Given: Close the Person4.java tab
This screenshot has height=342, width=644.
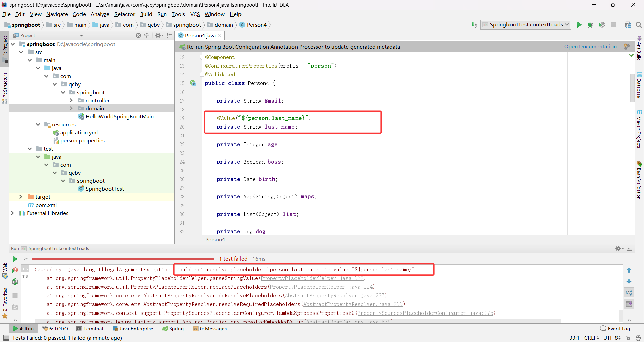Looking at the screenshot, I should click(x=220, y=36).
